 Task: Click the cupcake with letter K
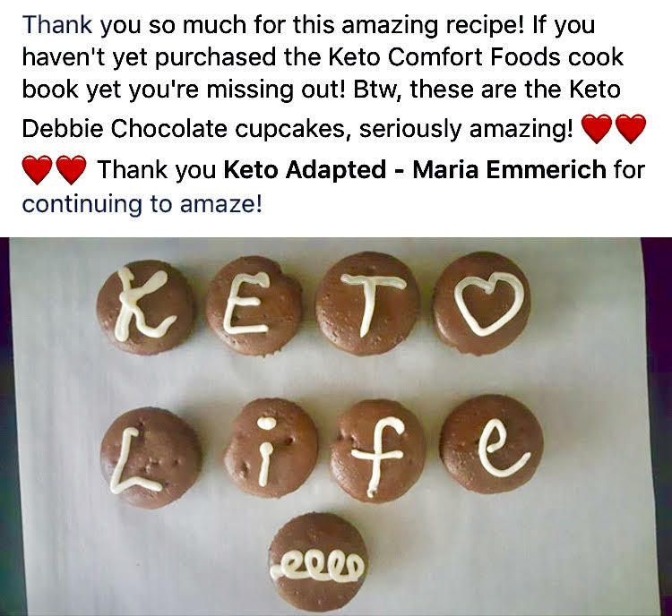146,306
